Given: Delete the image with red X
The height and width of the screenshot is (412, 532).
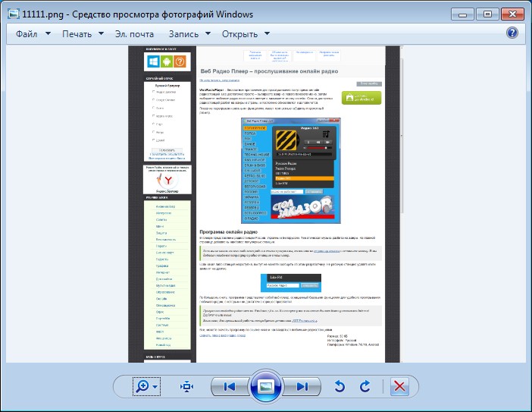Looking at the screenshot, I should 399,386.
